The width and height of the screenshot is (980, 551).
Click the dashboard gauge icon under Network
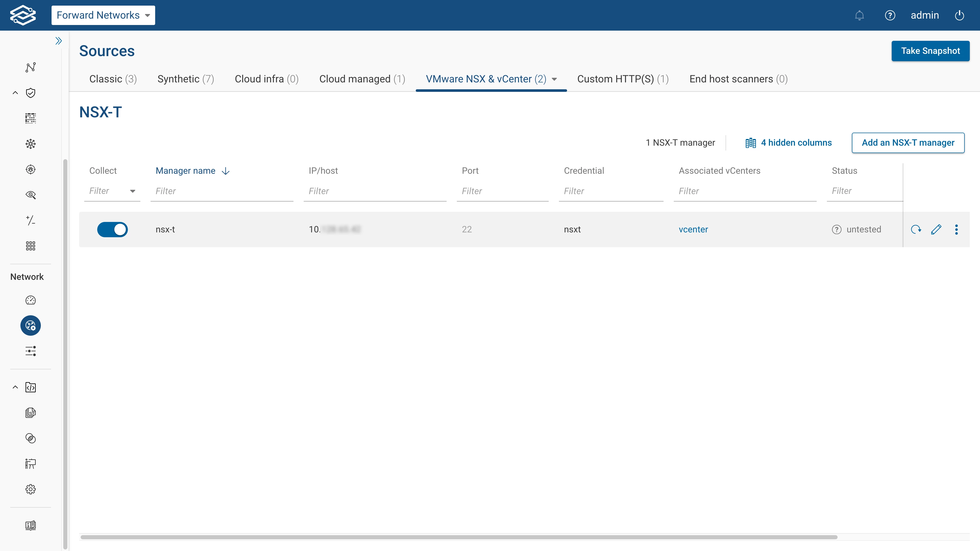[x=30, y=300]
